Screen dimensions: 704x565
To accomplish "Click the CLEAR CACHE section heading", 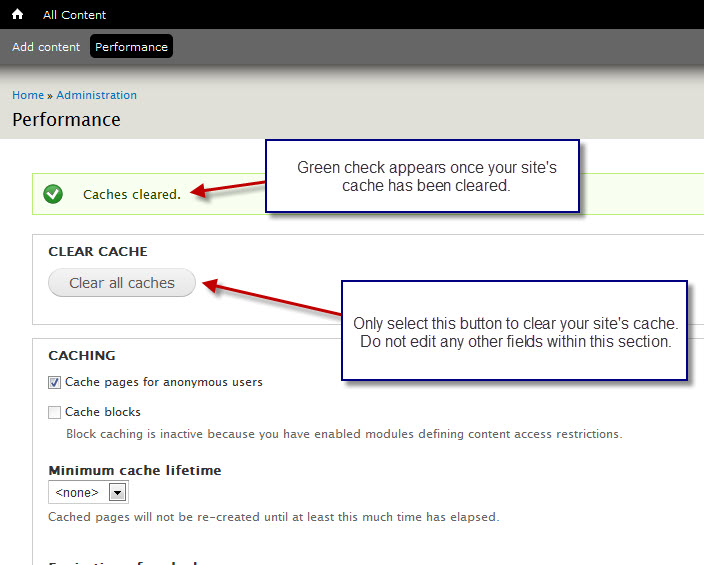I will pyautogui.click(x=98, y=252).
